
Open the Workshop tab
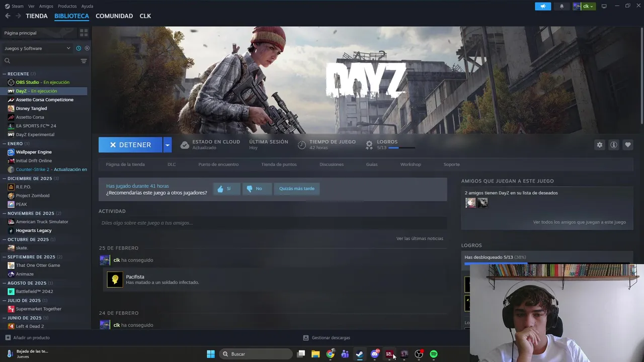[x=411, y=164]
